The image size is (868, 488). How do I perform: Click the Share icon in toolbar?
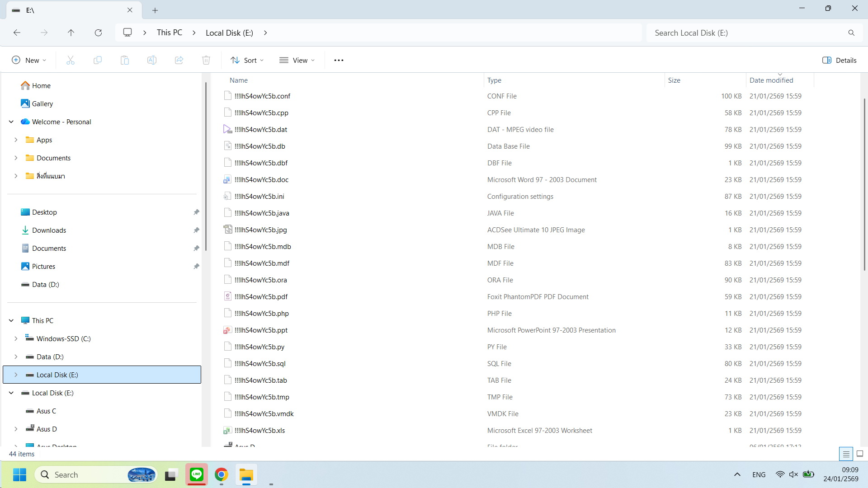tap(179, 60)
